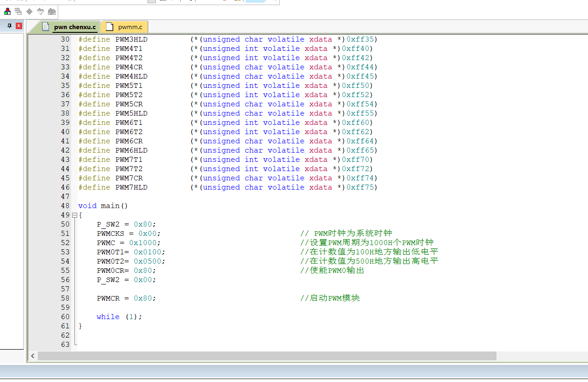Close the project panel with red X
Image resolution: width=588 pixels, height=382 pixels.
pos(19,26)
